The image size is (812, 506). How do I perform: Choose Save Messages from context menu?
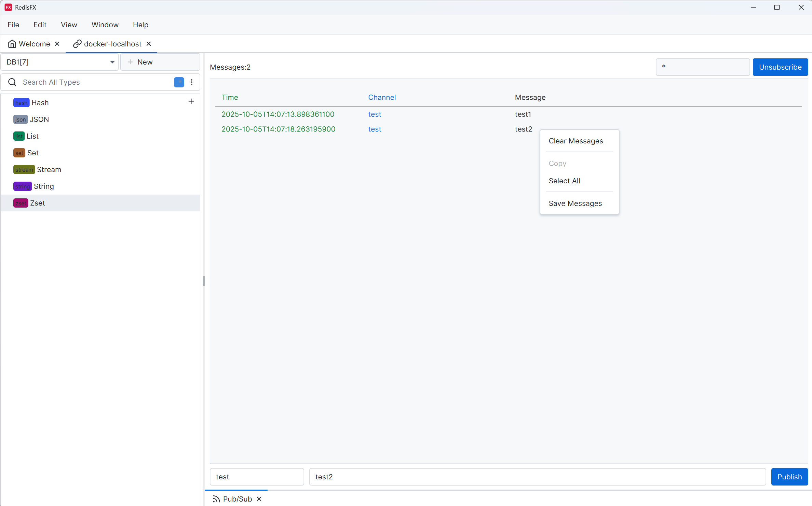click(575, 203)
